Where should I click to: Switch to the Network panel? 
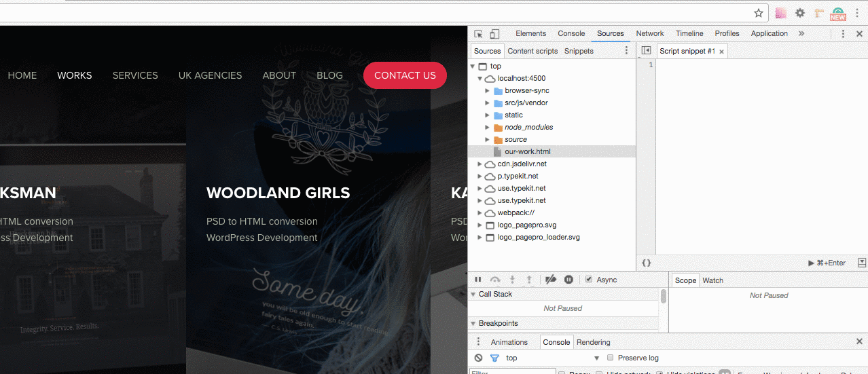pos(650,33)
